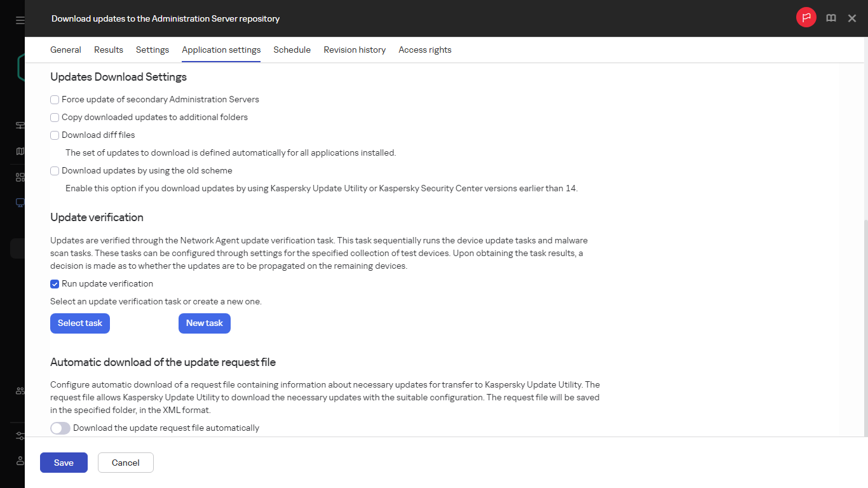Viewport: 868px width, 488px height.
Task: Check Force update of secondary Administration Servers
Action: 55,100
